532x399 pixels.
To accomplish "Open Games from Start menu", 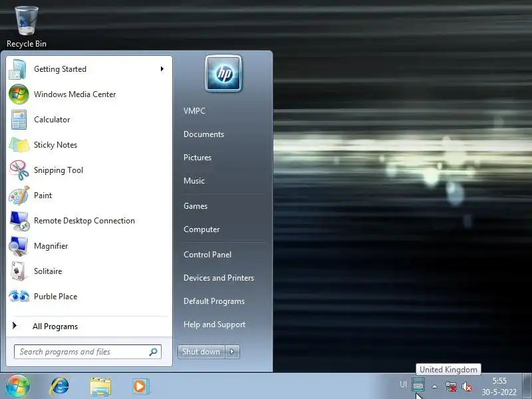I will pyautogui.click(x=196, y=206).
